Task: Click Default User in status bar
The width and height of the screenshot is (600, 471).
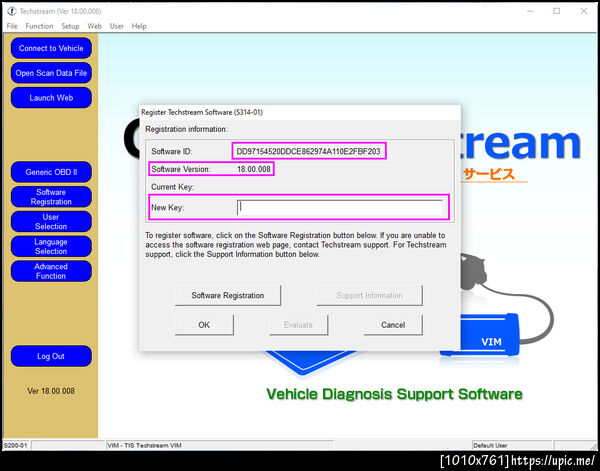Action: pyautogui.click(x=490, y=445)
